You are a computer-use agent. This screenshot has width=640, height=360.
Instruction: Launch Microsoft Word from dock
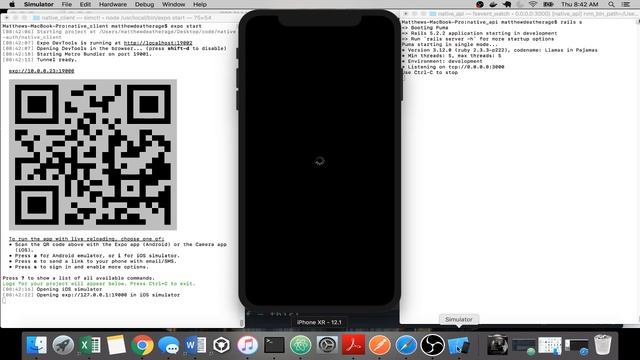pos(195,345)
